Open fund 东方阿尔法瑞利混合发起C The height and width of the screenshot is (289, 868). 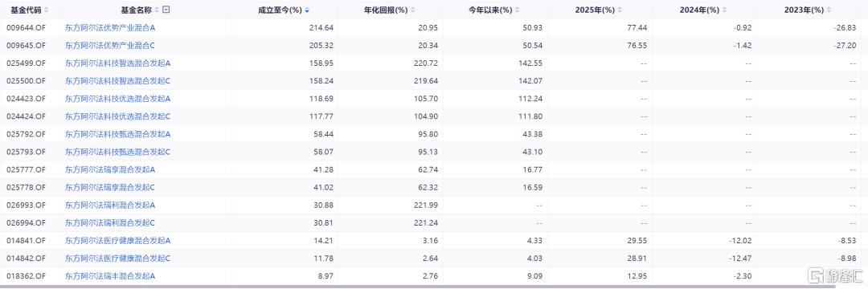110,222
